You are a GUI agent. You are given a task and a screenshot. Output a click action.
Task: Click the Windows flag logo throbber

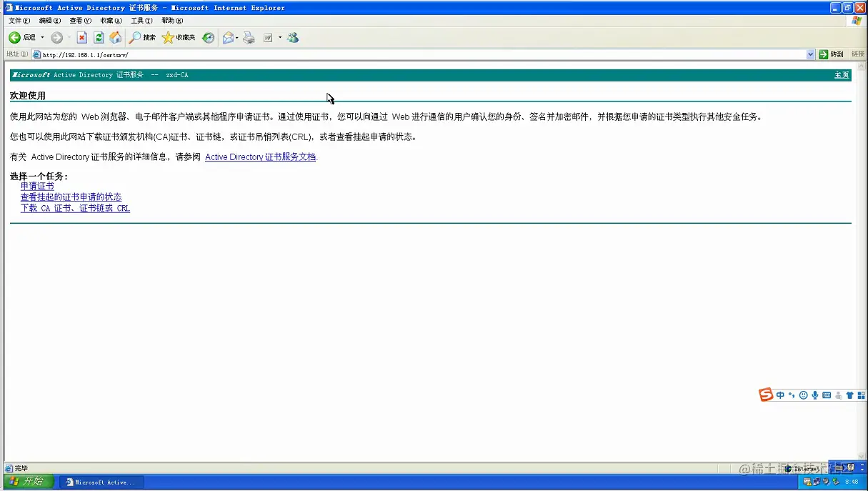pyautogui.click(x=857, y=21)
